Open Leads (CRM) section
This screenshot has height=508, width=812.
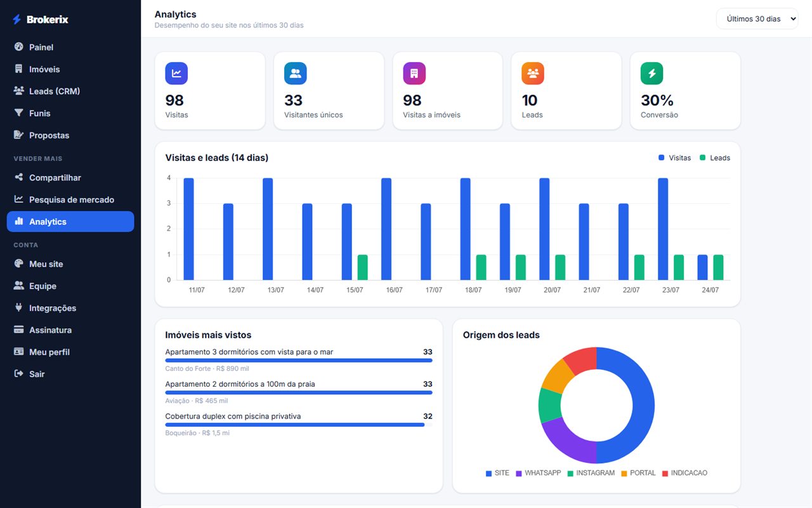[x=70, y=91]
